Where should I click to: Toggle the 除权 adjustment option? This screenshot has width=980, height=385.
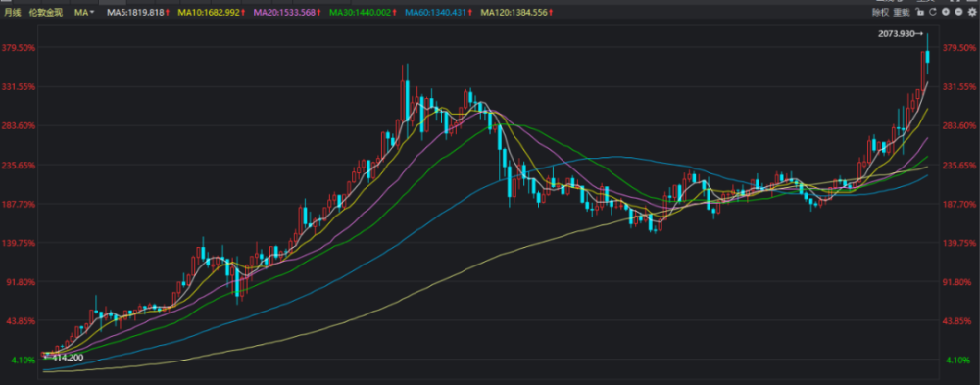point(881,12)
